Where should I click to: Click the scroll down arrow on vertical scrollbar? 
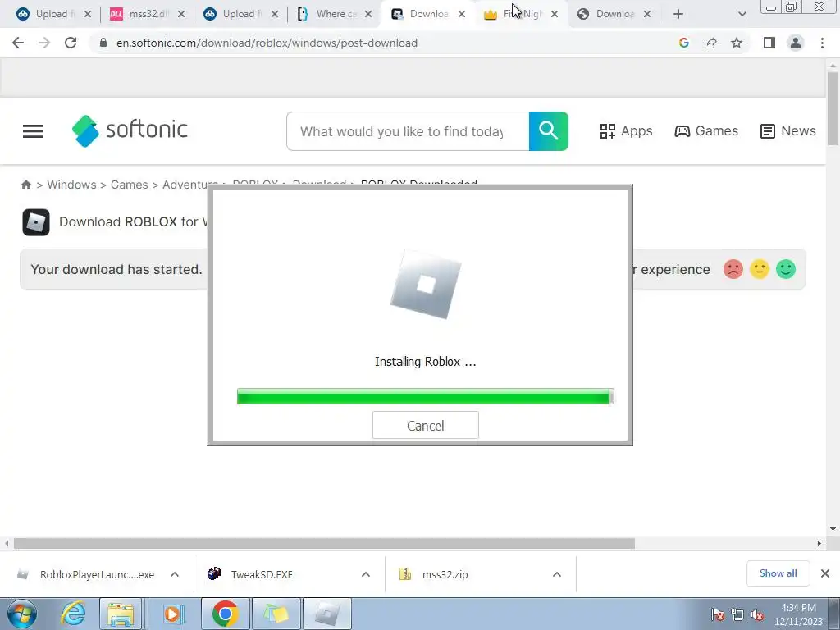[x=833, y=529]
